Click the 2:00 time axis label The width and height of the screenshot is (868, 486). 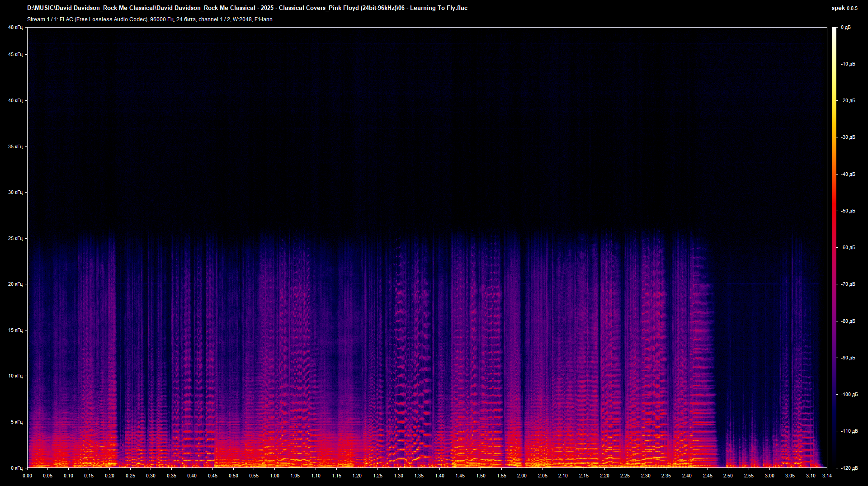click(x=522, y=476)
